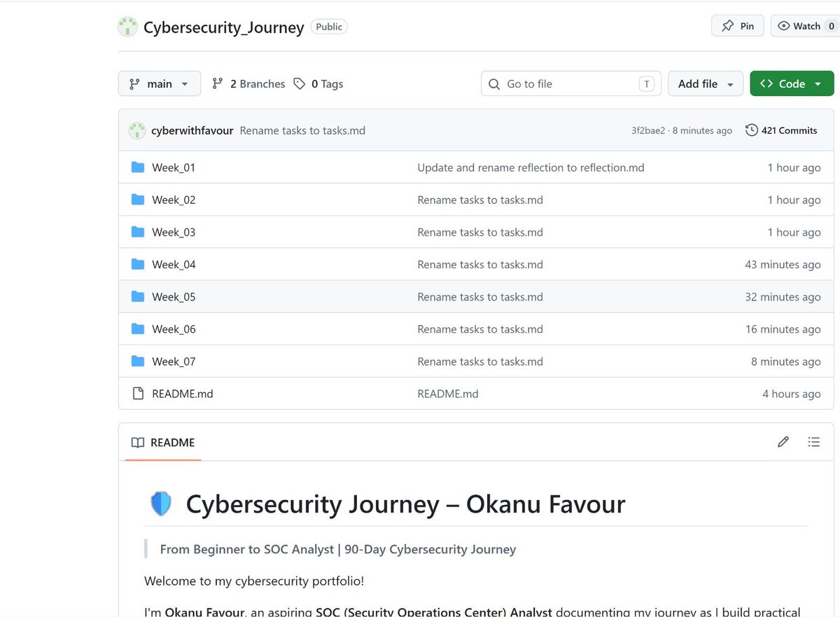Image resolution: width=840 pixels, height=617 pixels.
Task: Click the heading Cybersecurity Journey – Okanu Favour
Action: [405, 504]
